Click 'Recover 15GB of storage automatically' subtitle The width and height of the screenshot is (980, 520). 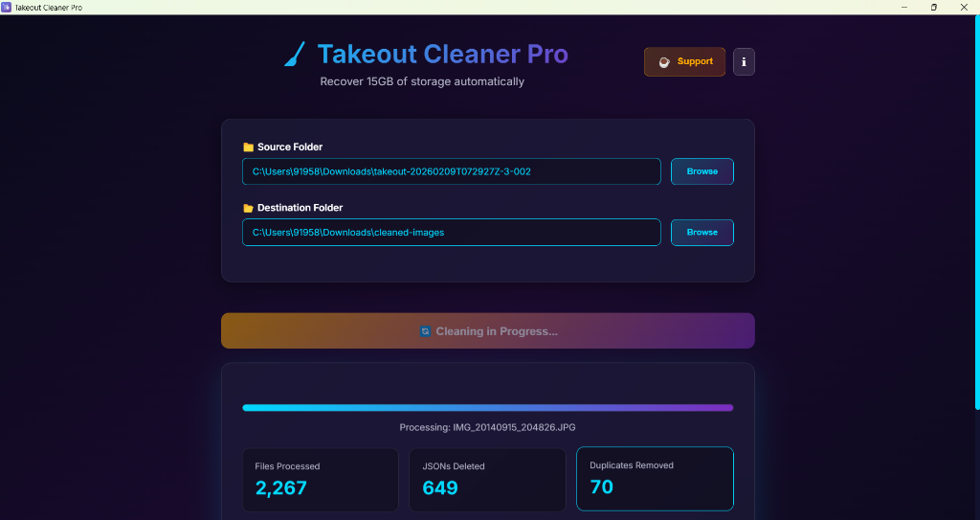(x=422, y=82)
